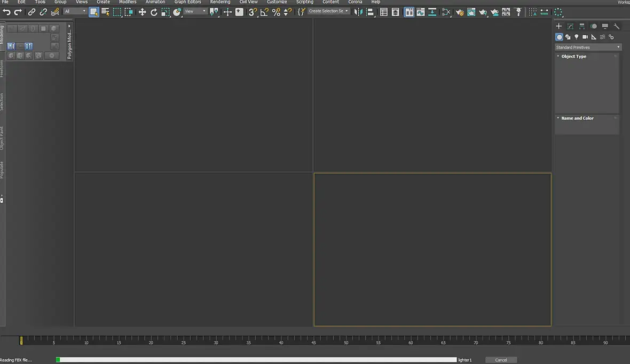Click the Use Pivot Point Center icon

214,12
